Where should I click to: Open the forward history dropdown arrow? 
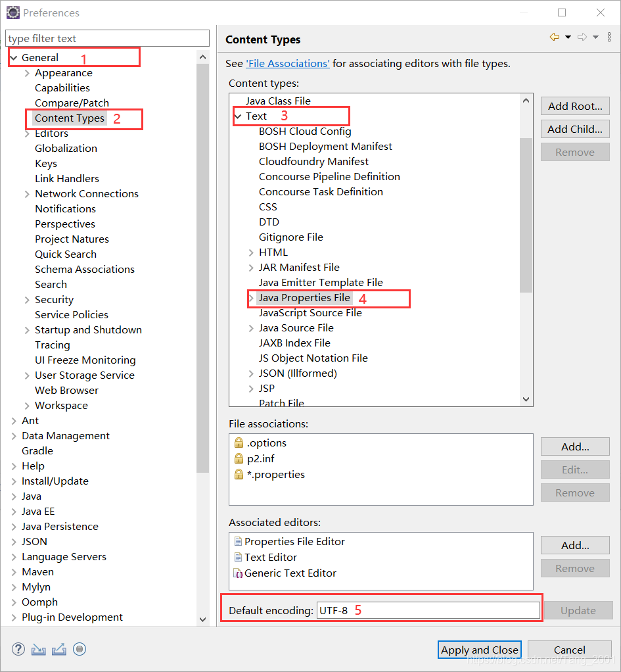click(x=595, y=37)
